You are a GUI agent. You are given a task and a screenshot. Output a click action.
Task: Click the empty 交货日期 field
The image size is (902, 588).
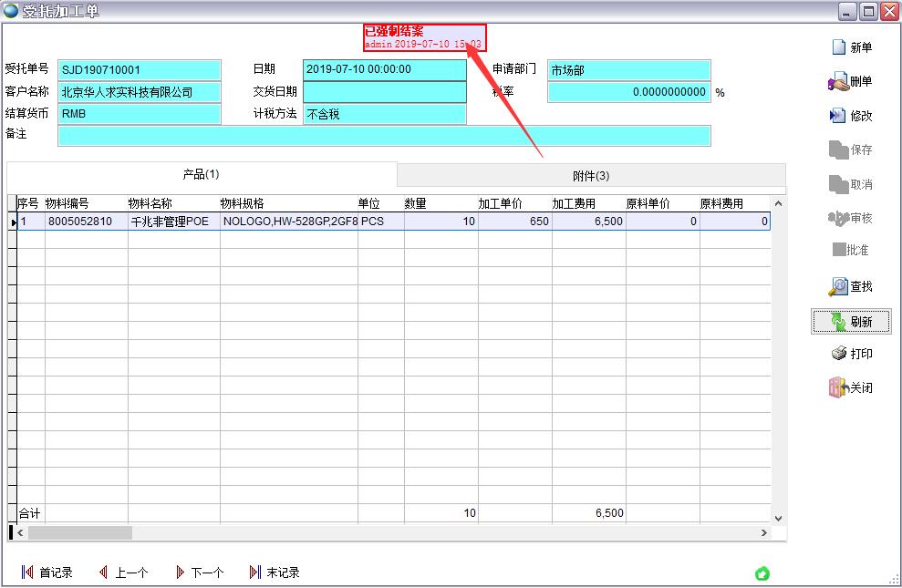(384, 92)
